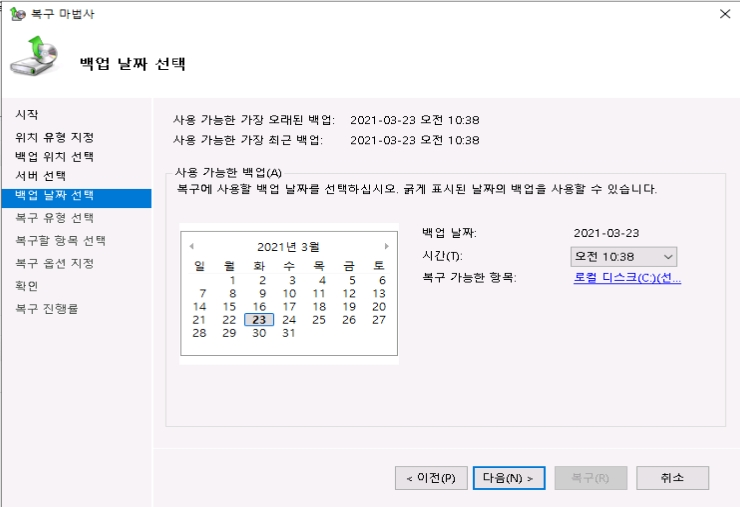
Task: Go to next month in calendar
Action: point(387,246)
